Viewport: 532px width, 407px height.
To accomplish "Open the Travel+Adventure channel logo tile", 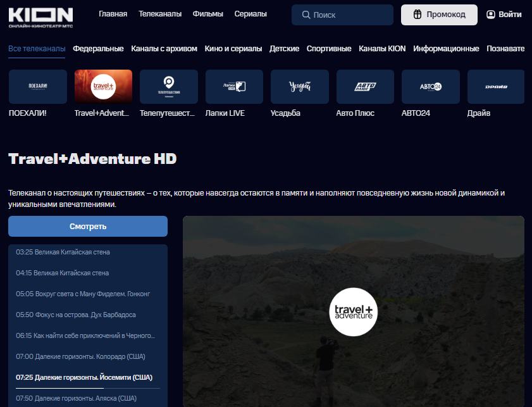I will (x=104, y=87).
